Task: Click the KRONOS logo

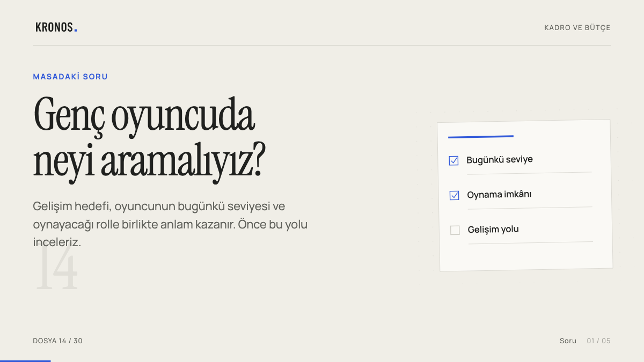Action: point(56,27)
